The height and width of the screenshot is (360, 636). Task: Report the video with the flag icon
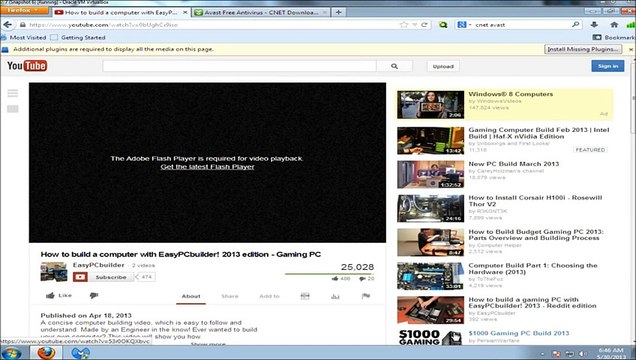(x=365, y=296)
